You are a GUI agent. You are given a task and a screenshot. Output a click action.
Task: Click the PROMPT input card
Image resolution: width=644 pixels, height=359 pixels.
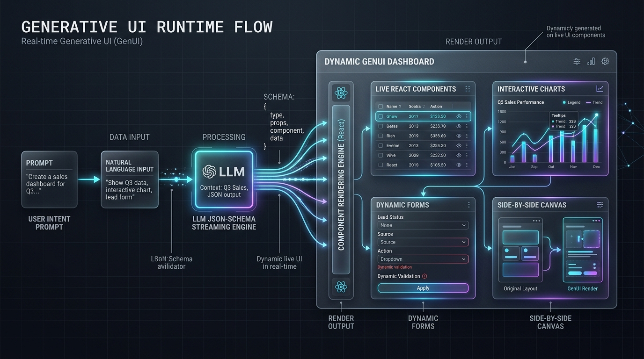49,179
